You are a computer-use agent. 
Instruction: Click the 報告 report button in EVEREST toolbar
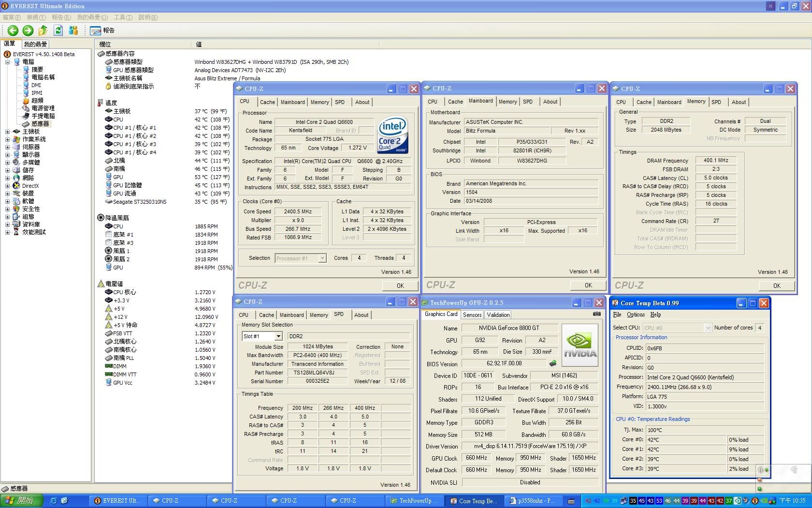tap(102, 30)
